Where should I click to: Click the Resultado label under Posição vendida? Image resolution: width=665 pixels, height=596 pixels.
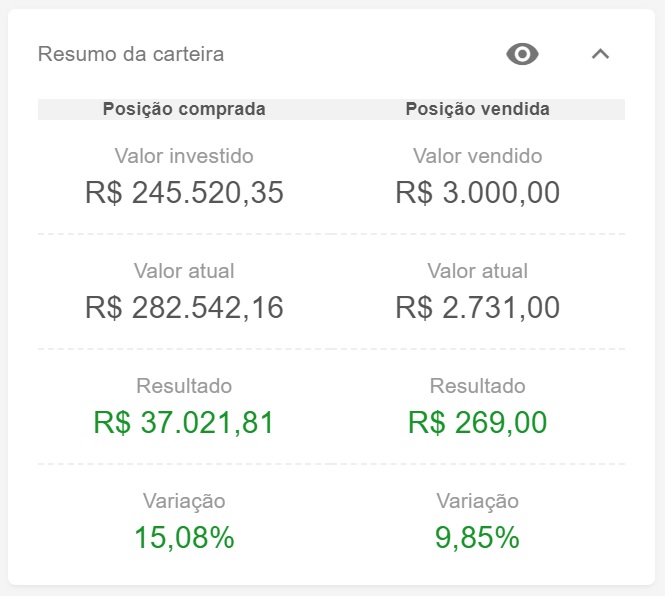[x=477, y=386]
